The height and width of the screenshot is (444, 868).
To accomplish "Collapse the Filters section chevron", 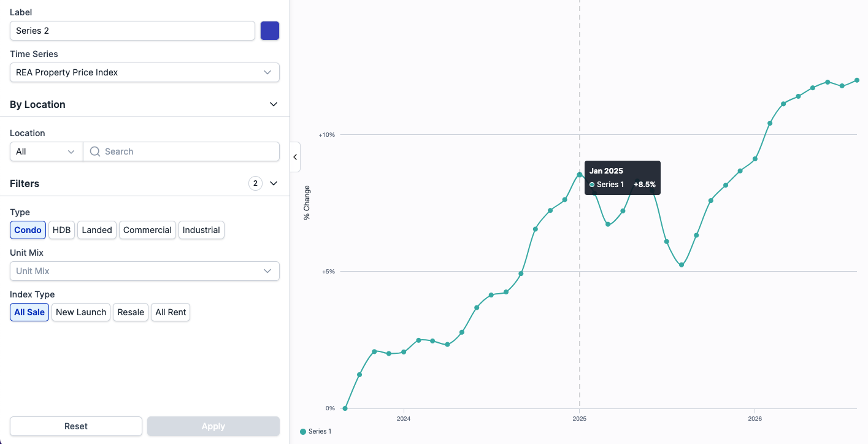I will [274, 183].
